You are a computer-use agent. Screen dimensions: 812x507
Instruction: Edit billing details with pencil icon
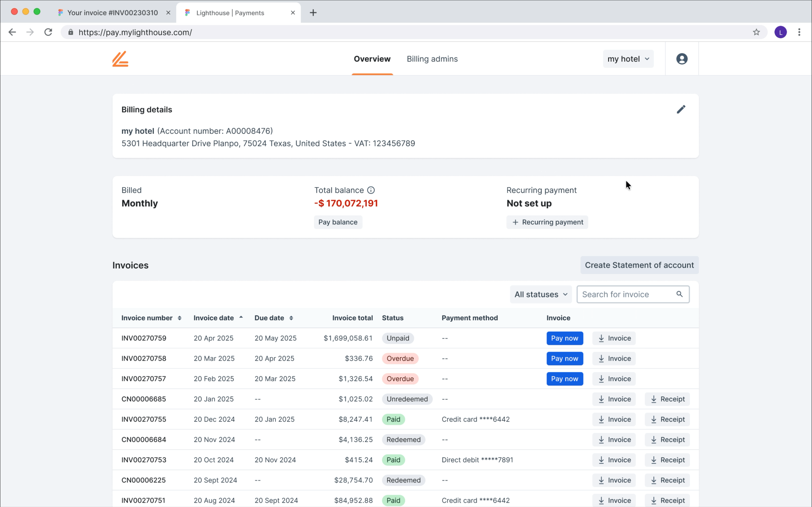pyautogui.click(x=681, y=109)
